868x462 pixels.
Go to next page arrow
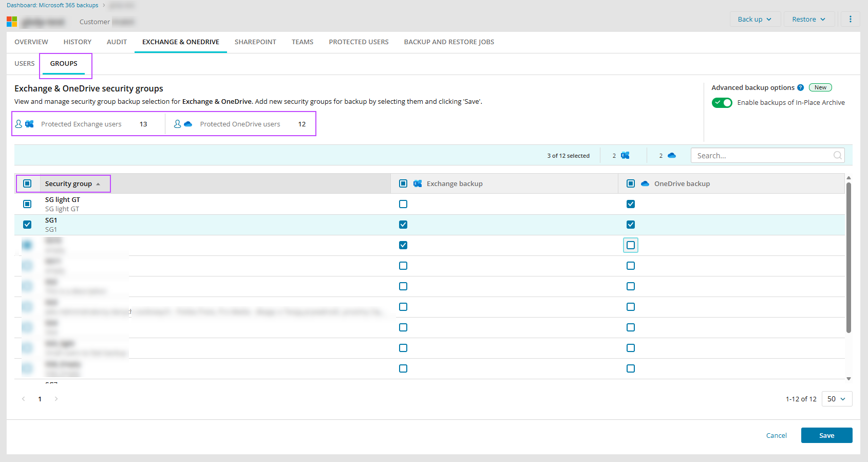click(x=56, y=399)
